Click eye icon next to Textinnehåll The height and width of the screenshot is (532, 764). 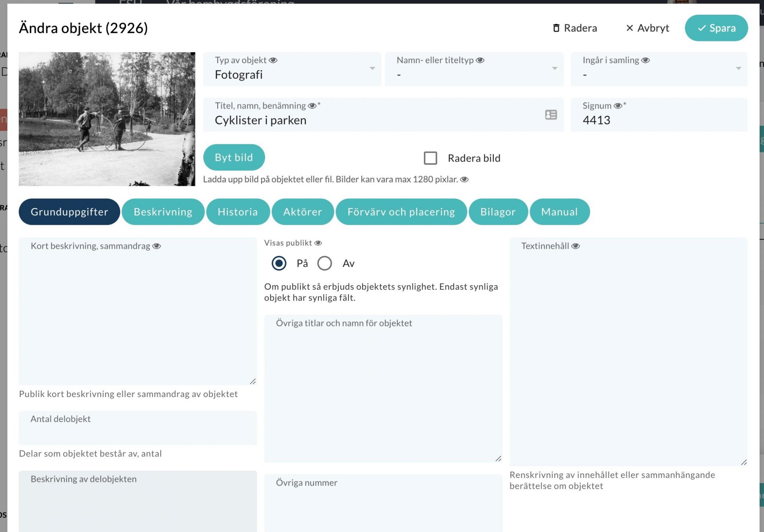click(x=575, y=246)
